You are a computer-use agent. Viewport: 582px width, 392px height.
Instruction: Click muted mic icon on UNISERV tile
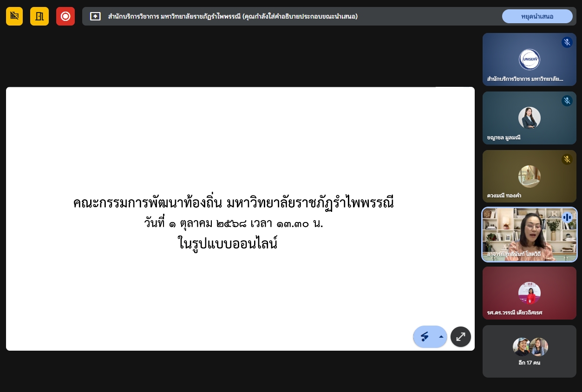coord(567,42)
